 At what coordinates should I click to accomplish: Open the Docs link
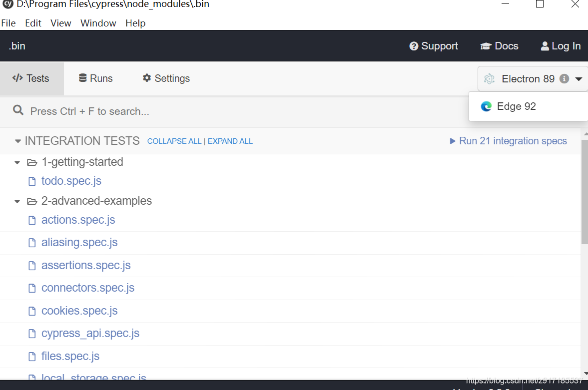tap(499, 46)
